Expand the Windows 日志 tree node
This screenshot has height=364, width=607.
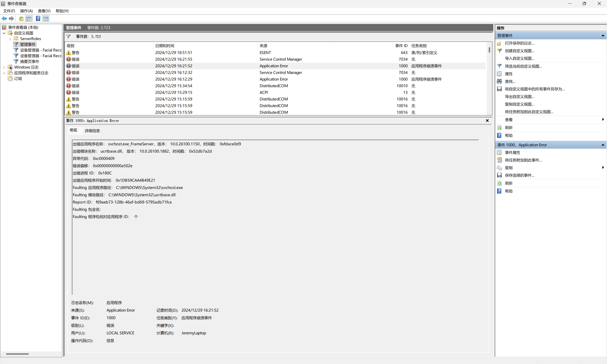tap(4, 67)
